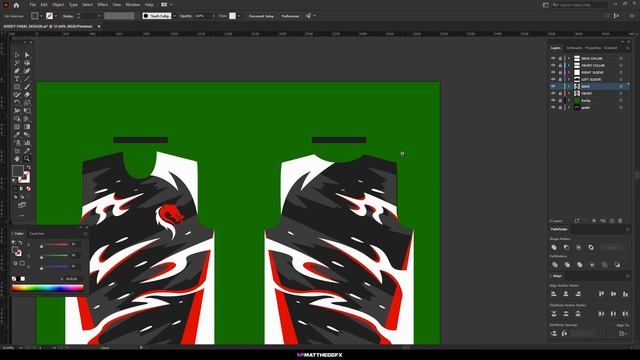Click Divide in the Pathfinders row
The width and height of the screenshot is (640, 360).
click(x=554, y=265)
